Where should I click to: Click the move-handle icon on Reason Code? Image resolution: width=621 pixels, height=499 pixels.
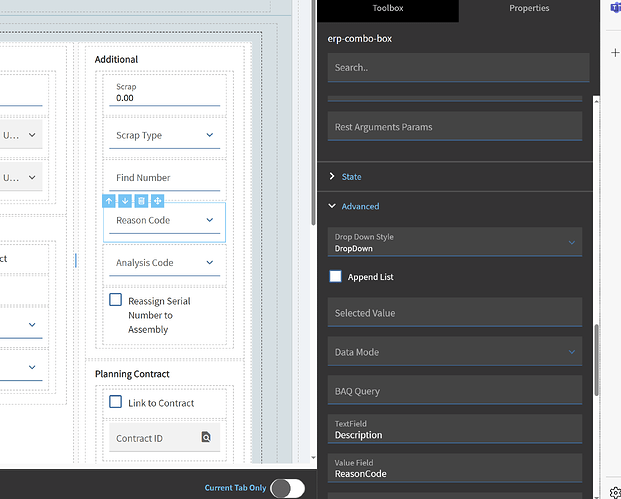pos(157,201)
